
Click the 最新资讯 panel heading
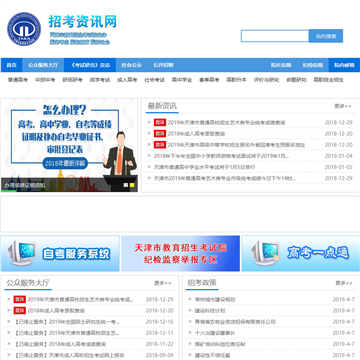[x=162, y=106]
